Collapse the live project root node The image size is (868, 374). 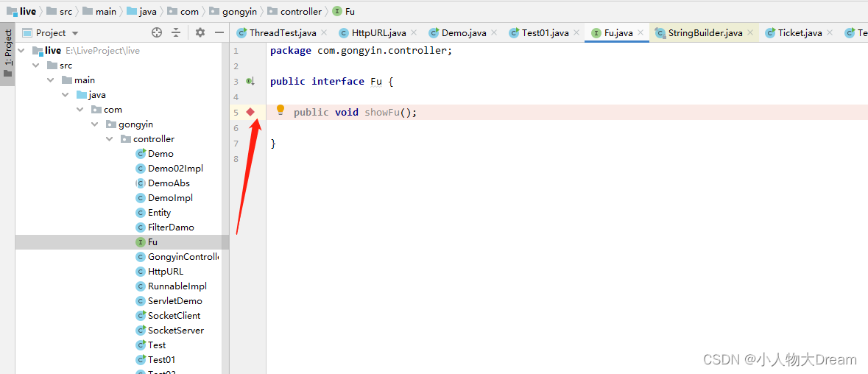(x=22, y=50)
